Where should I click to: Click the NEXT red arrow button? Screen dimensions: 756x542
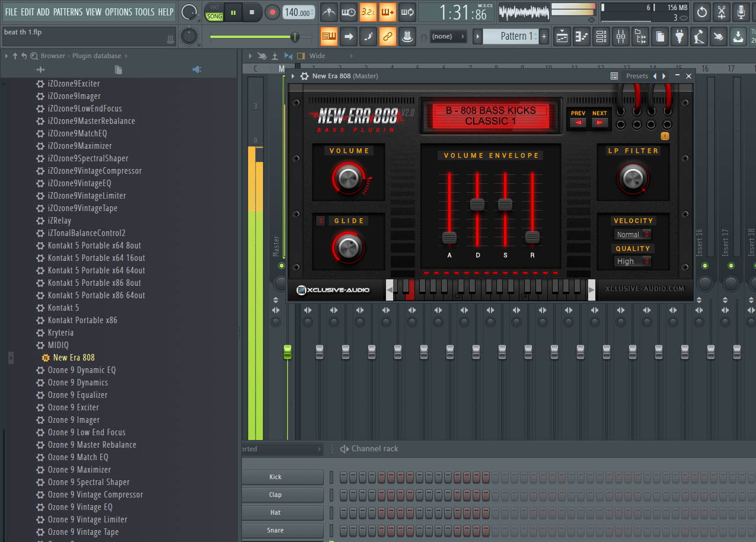(x=599, y=122)
